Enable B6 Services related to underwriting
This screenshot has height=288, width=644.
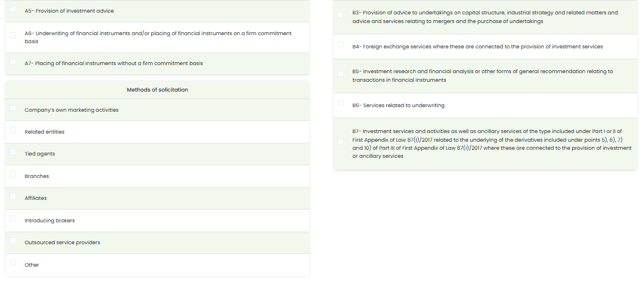[341, 104]
